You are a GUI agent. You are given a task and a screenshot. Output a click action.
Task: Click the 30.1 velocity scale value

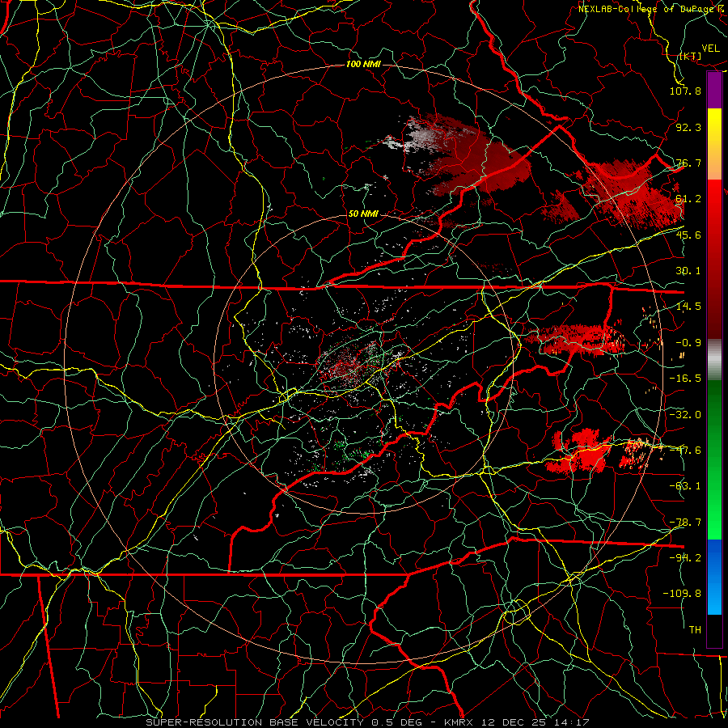(688, 271)
